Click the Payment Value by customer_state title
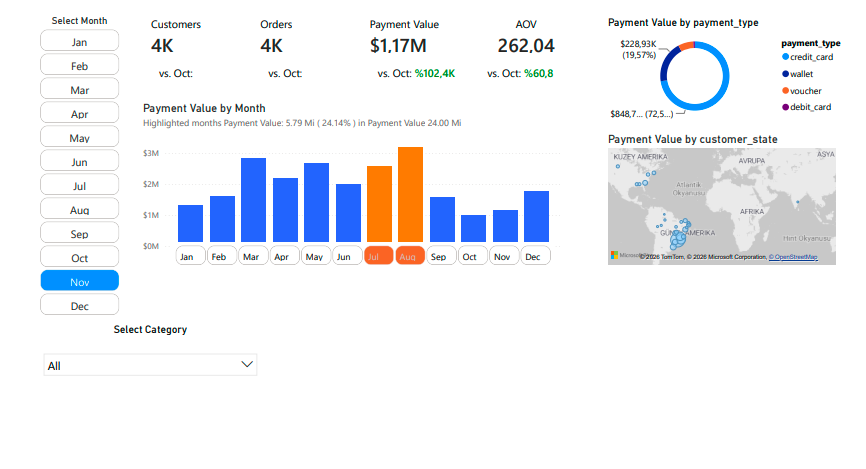The width and height of the screenshot is (866, 469). coord(693,139)
